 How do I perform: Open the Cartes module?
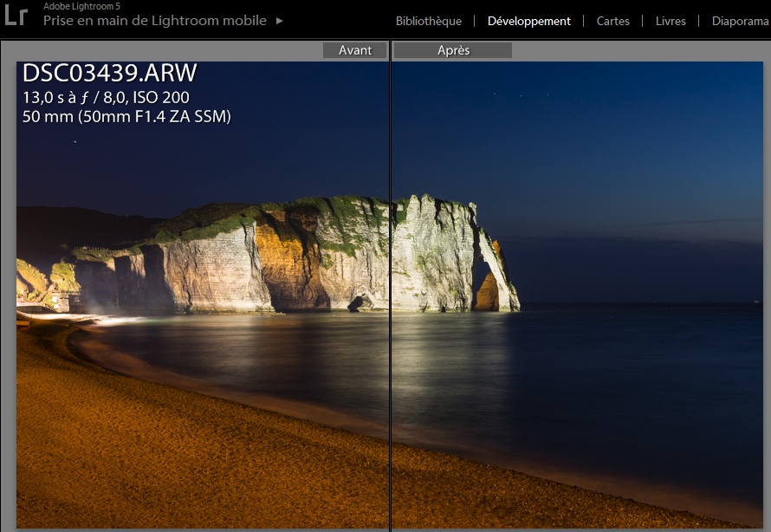612,21
